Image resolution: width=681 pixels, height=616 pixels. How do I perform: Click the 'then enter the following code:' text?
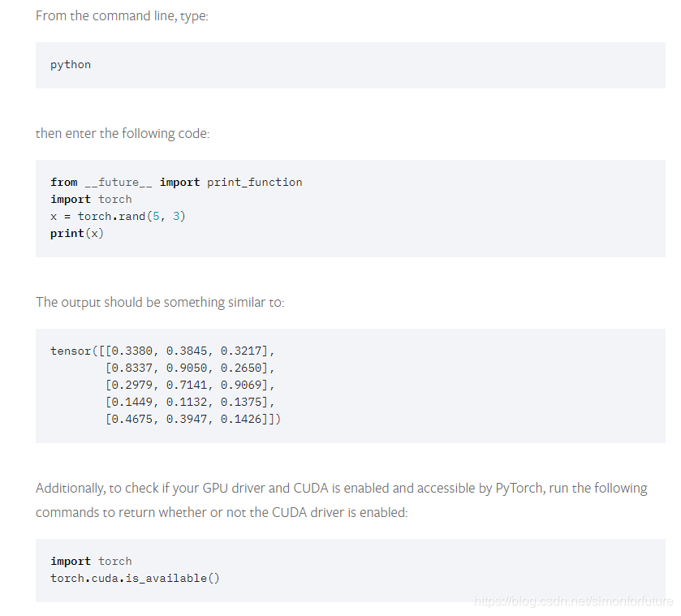click(x=123, y=133)
